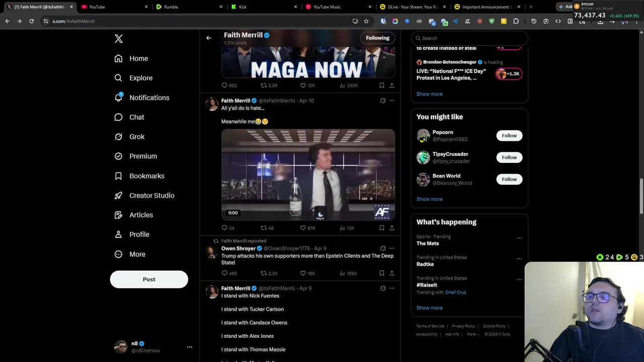Click the Oneil Cruz trending link
This screenshot has height=362, width=644.
(x=455, y=292)
